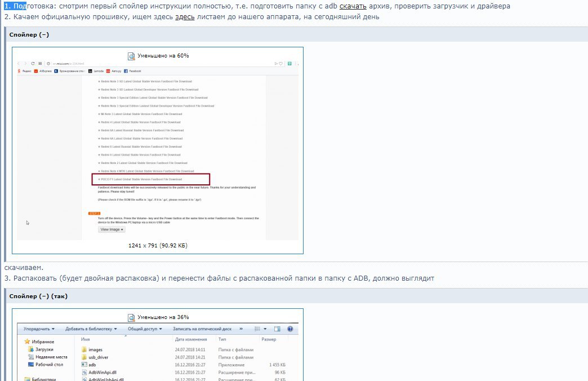This screenshot has width=588, height=381.
Task: Click the 'Тип' column header
Action: tap(222, 339)
